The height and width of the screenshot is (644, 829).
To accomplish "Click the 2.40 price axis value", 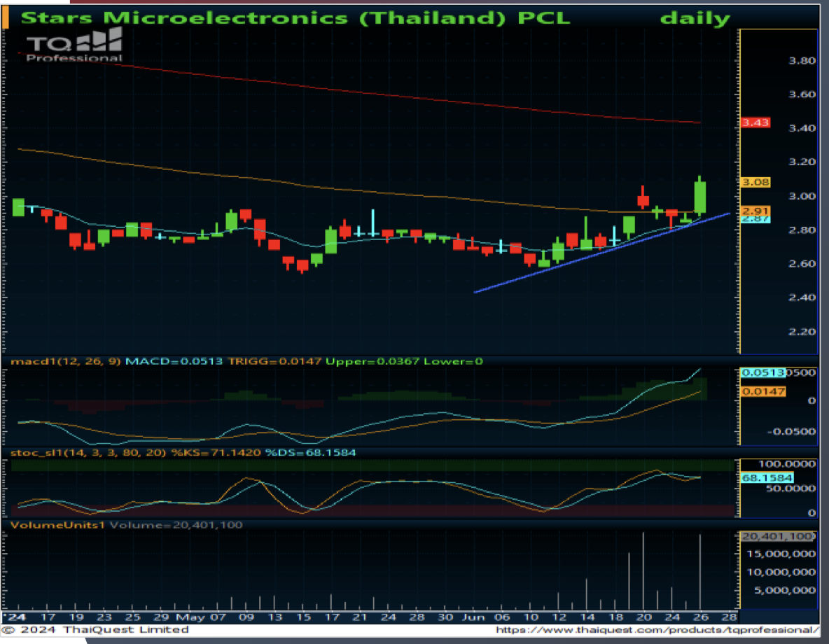I will coord(802,297).
